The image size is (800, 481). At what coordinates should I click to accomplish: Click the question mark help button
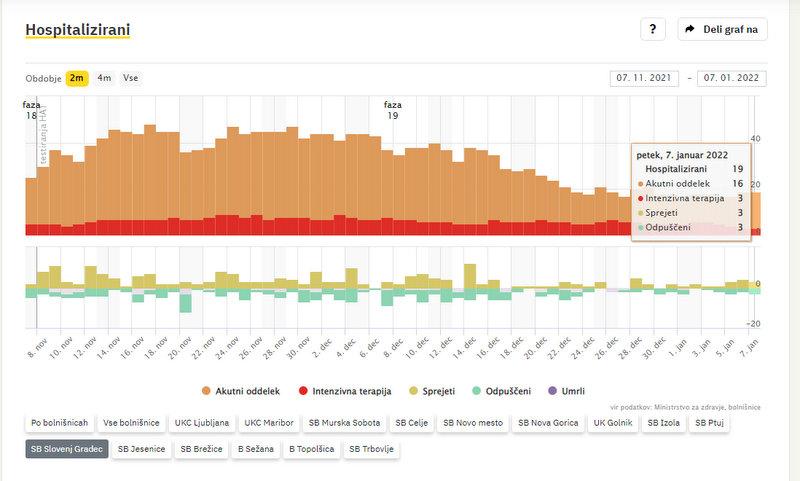point(652,29)
